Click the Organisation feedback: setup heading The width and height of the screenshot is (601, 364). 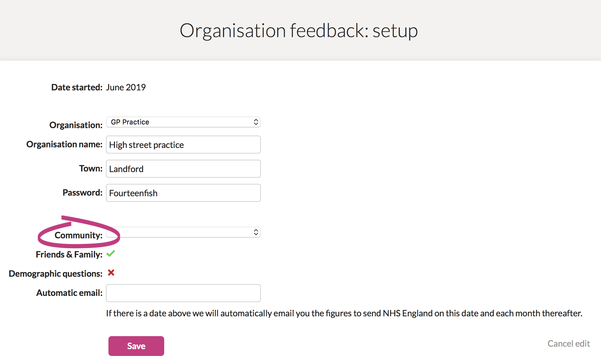tap(299, 31)
